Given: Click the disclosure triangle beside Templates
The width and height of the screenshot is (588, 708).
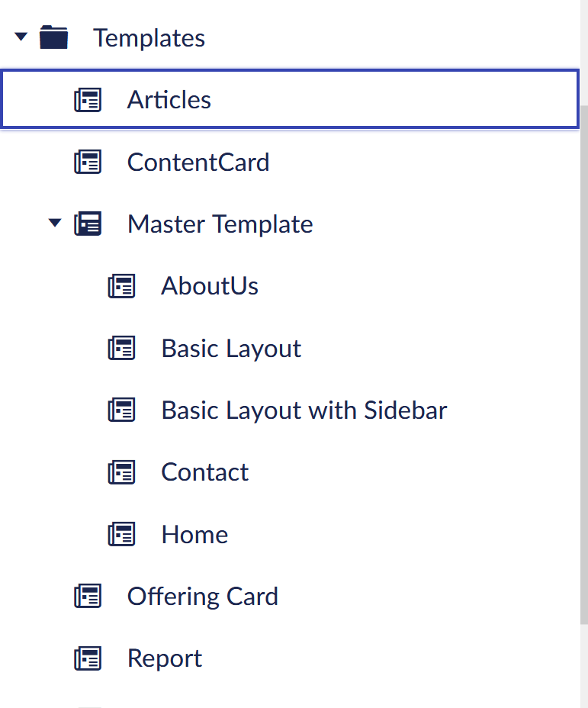Looking at the screenshot, I should point(21,36).
